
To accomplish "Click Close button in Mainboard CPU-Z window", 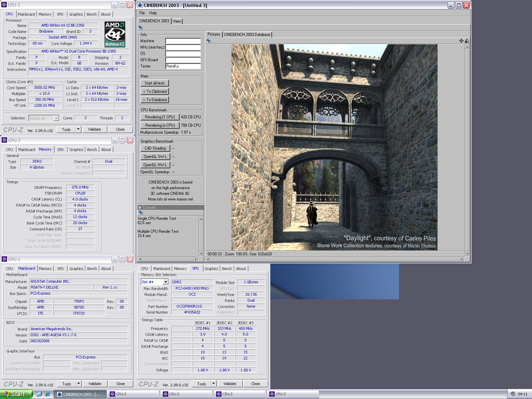I will pyautogui.click(x=120, y=384).
